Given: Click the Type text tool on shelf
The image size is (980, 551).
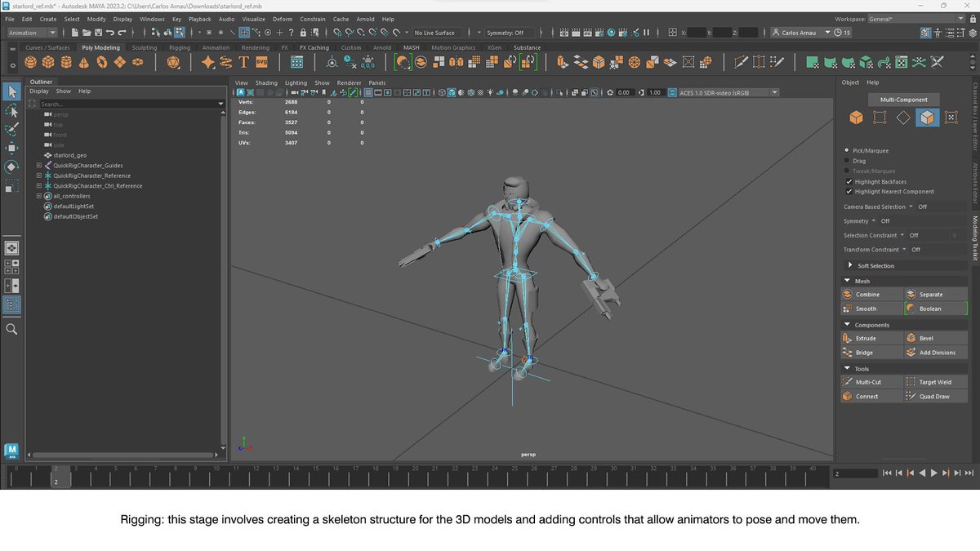Looking at the screenshot, I should tap(243, 62).
